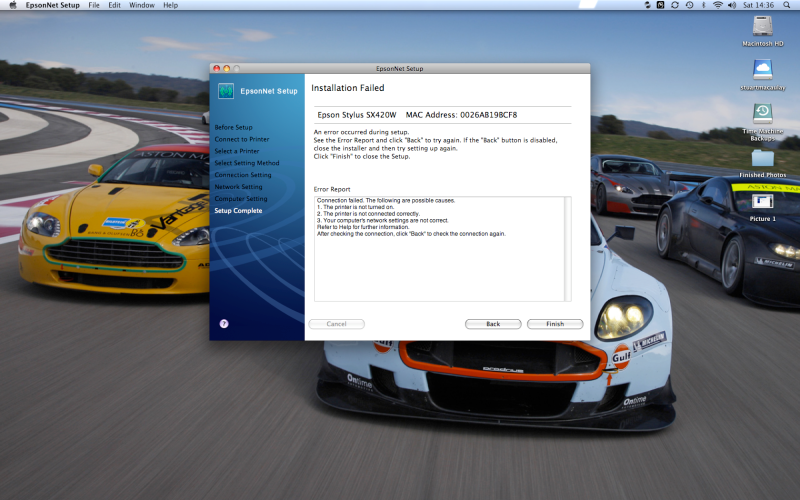Select the Before Setup step
Viewport: 800px width, 500px height.
tap(233, 127)
